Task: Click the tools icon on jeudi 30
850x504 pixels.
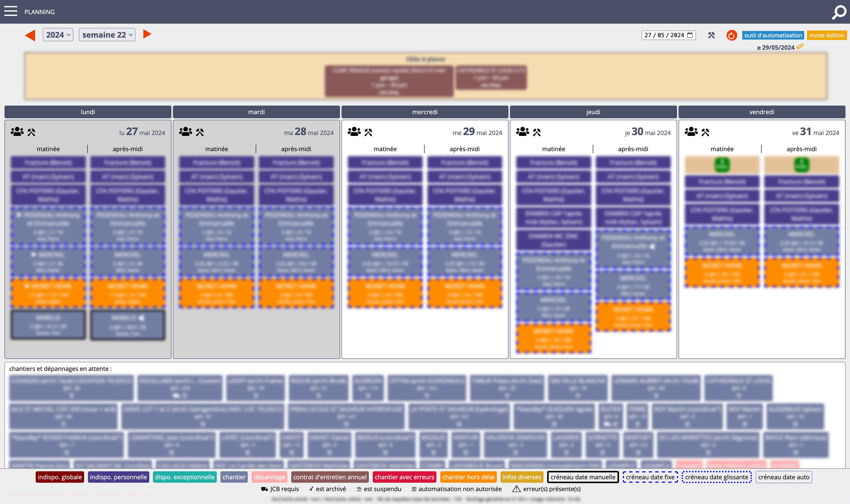Action: 537,132
